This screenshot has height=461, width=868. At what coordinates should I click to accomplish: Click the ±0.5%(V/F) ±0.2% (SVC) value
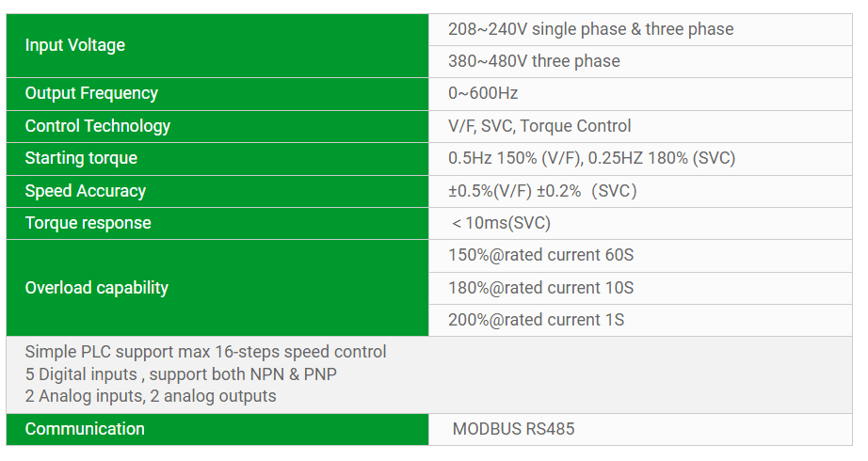click(542, 191)
